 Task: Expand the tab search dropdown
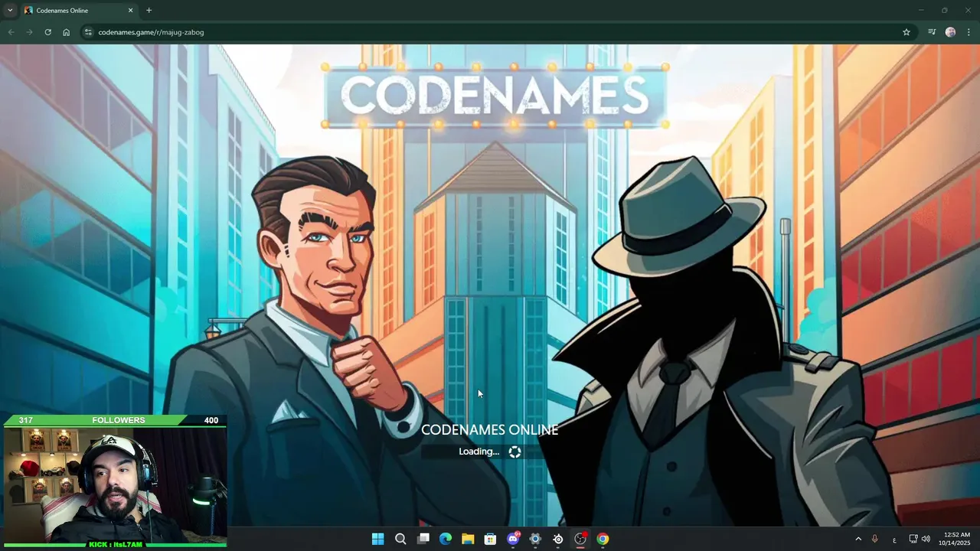coord(10,11)
